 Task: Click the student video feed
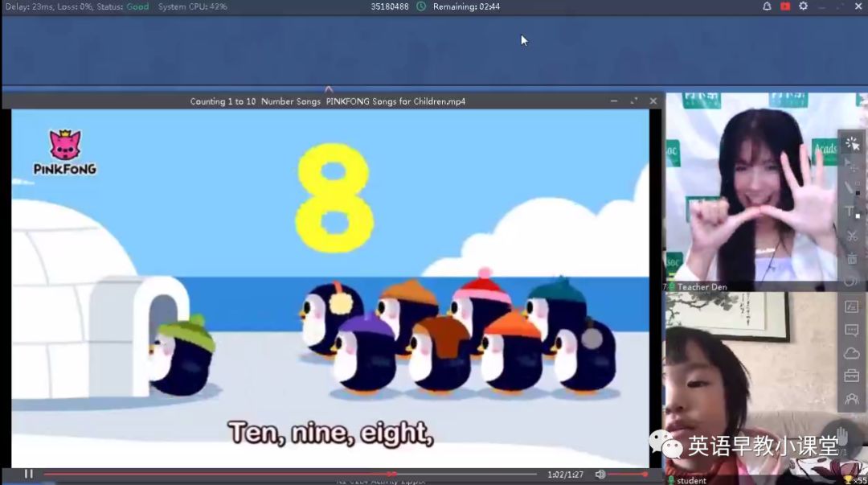753,388
